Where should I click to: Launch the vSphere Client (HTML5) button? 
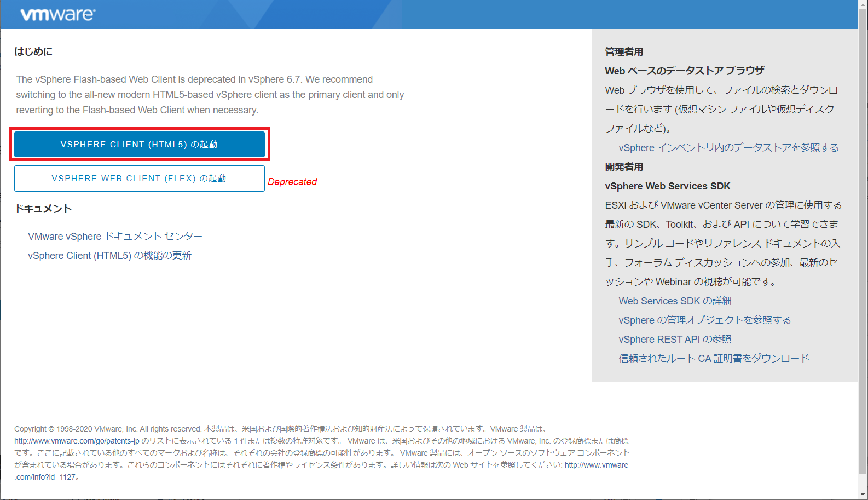tap(140, 144)
